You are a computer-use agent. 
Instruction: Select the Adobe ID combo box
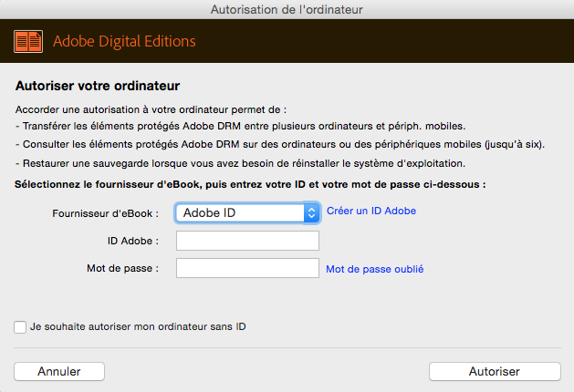[248, 212]
